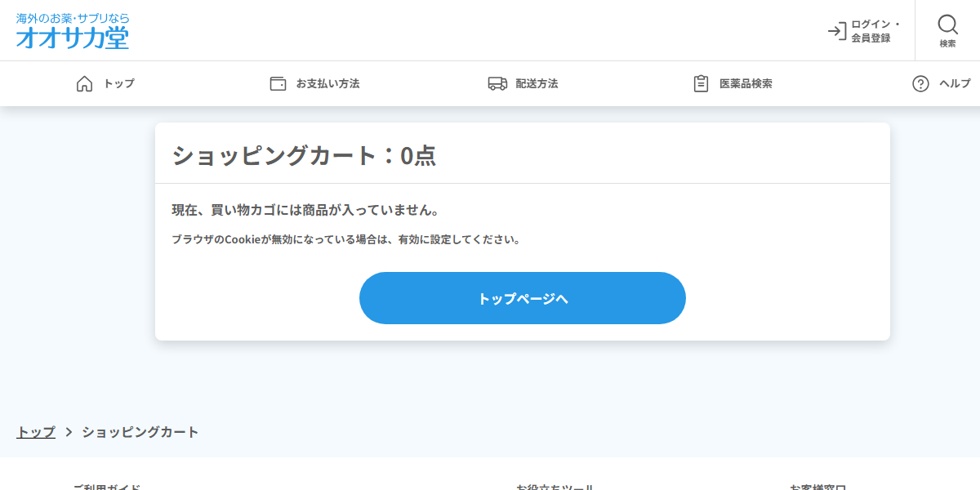Select the ショッピングカート breadcrumb text
The height and width of the screenshot is (490, 980).
(140, 432)
